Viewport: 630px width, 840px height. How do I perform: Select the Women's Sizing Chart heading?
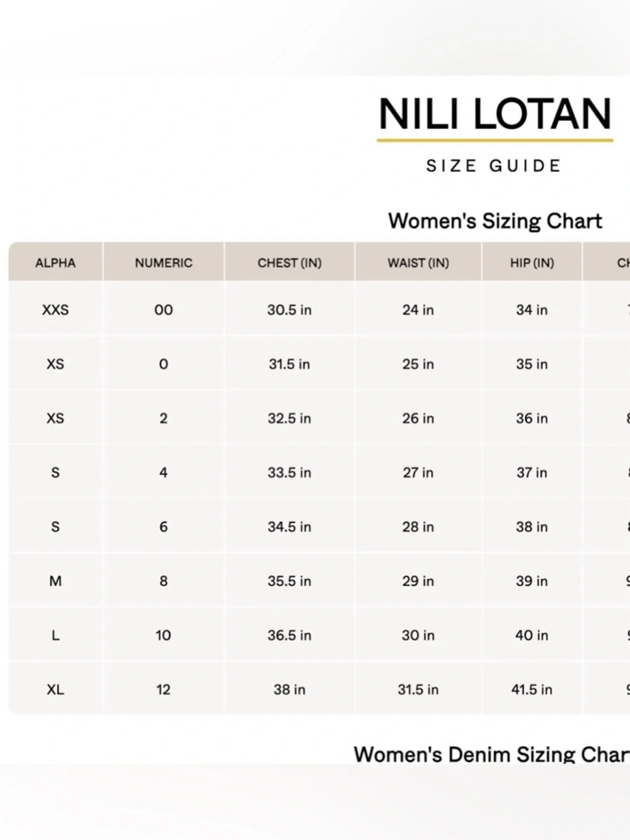coord(495,221)
